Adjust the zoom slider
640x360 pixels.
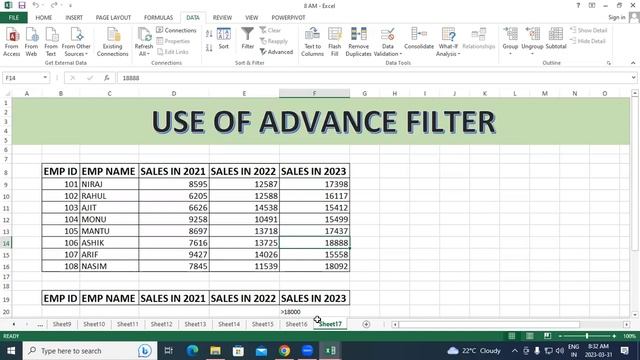coord(587,336)
